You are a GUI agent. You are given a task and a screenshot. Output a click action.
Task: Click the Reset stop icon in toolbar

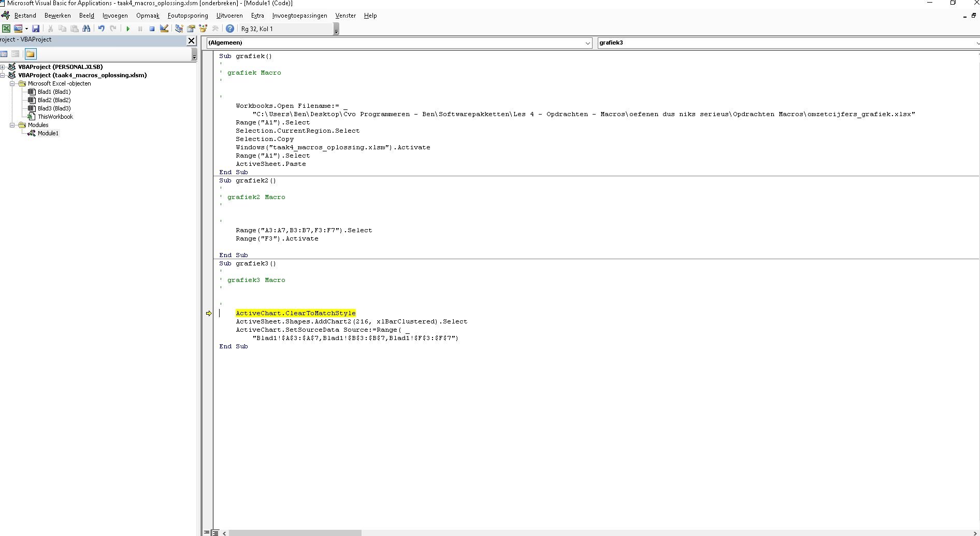coord(152,29)
